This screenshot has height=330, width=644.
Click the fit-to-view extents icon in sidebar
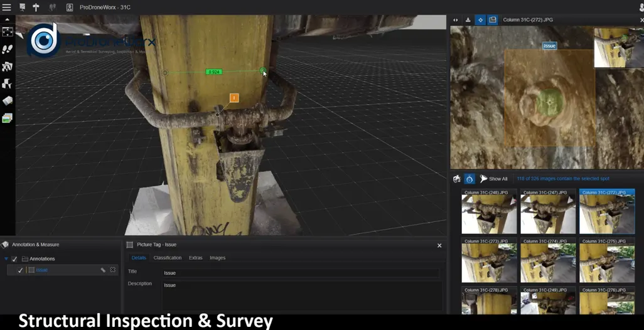[x=8, y=32]
